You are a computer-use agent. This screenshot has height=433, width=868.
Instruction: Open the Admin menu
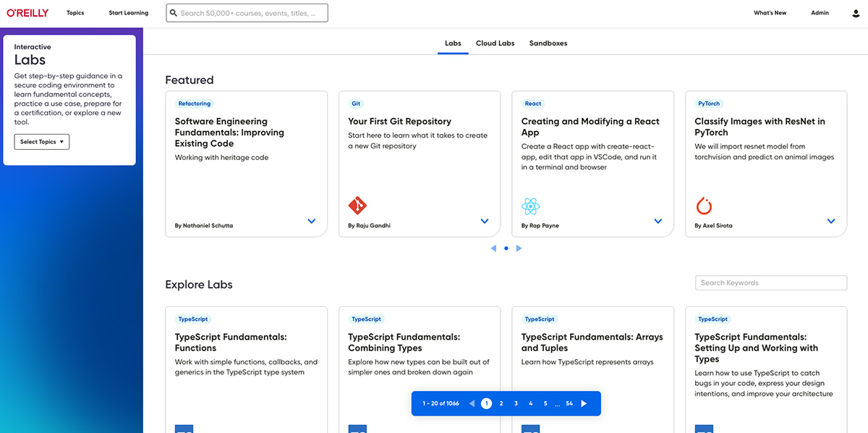(820, 13)
